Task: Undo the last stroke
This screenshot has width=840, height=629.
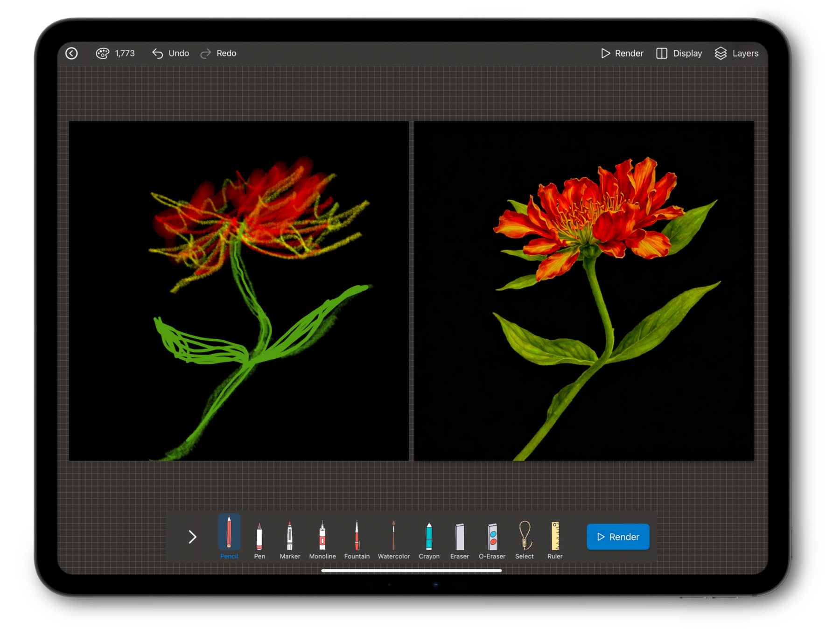Action: click(171, 54)
